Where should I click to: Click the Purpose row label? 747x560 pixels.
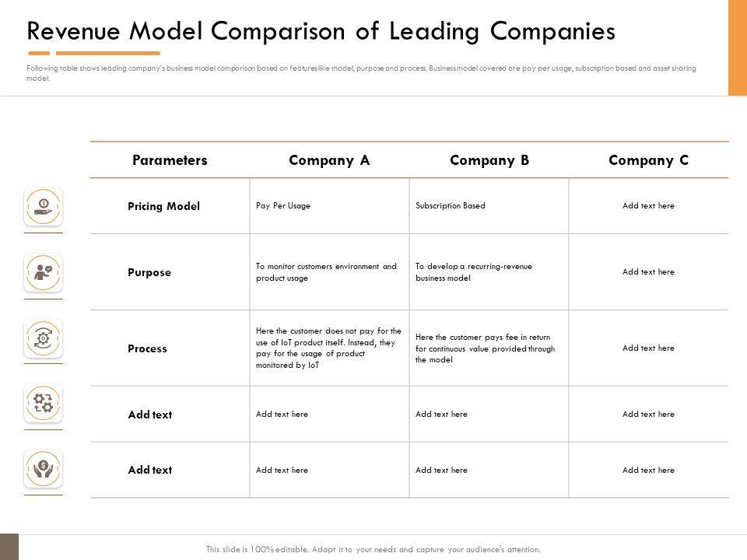pos(149,272)
